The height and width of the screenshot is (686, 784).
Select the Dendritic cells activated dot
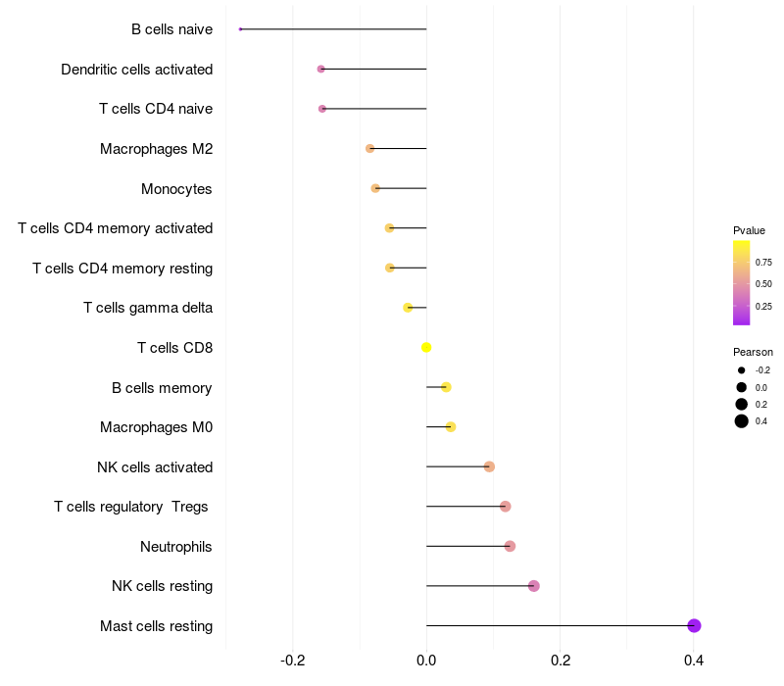[321, 69]
